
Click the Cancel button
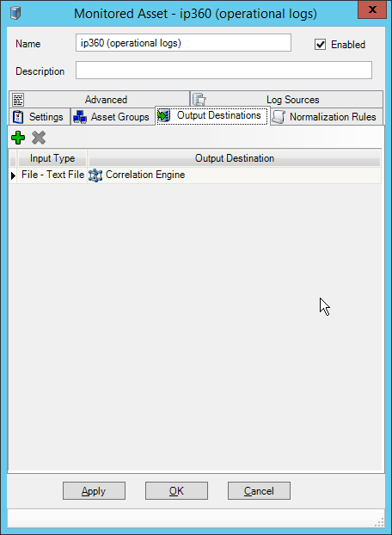259,490
